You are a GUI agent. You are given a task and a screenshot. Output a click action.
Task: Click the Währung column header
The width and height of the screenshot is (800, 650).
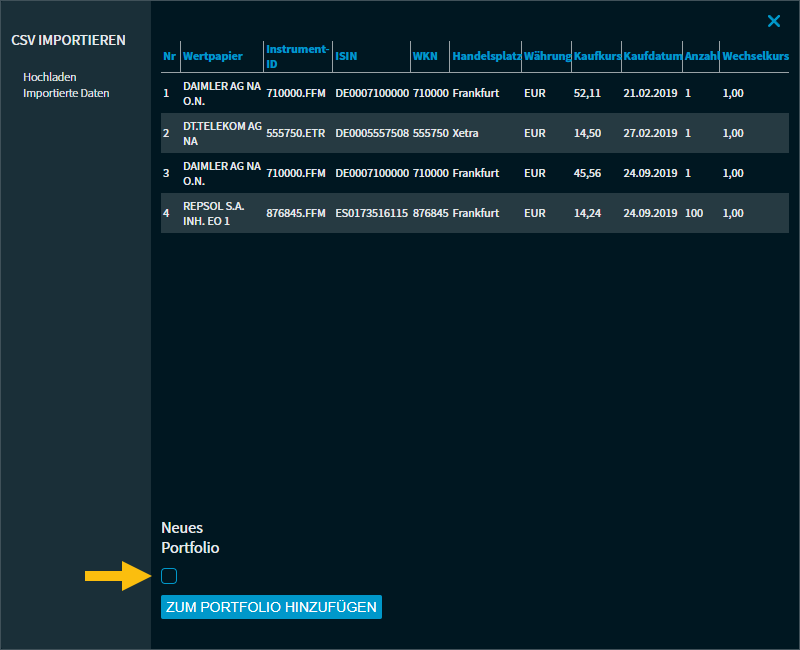547,56
